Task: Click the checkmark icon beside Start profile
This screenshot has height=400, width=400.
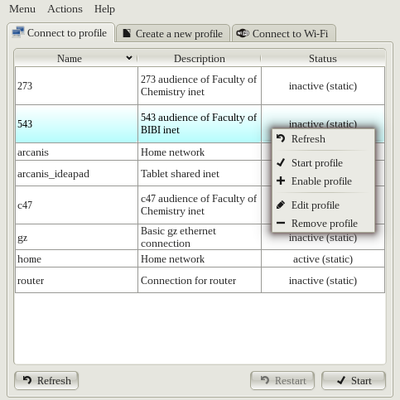Action: point(281,162)
